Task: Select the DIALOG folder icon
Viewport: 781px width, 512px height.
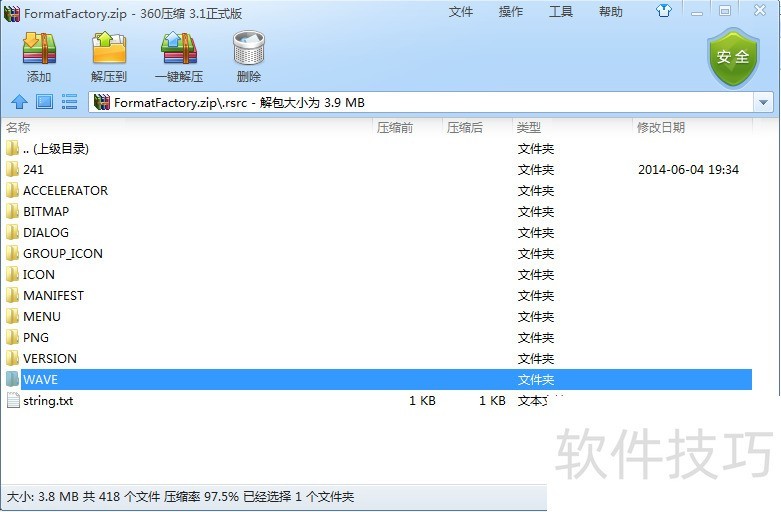Action: [x=12, y=232]
